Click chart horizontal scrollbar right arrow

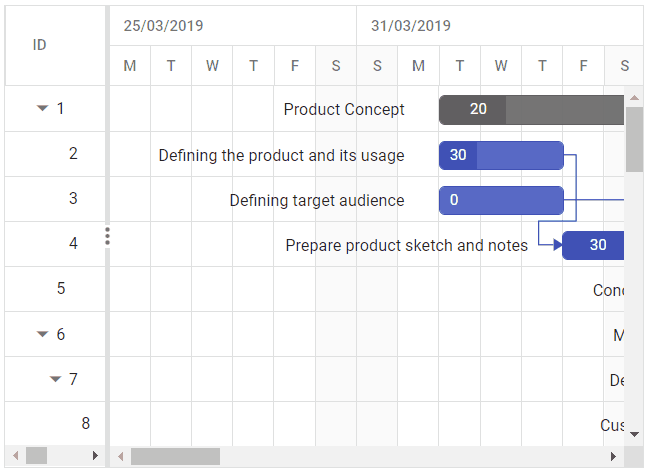pos(615,456)
